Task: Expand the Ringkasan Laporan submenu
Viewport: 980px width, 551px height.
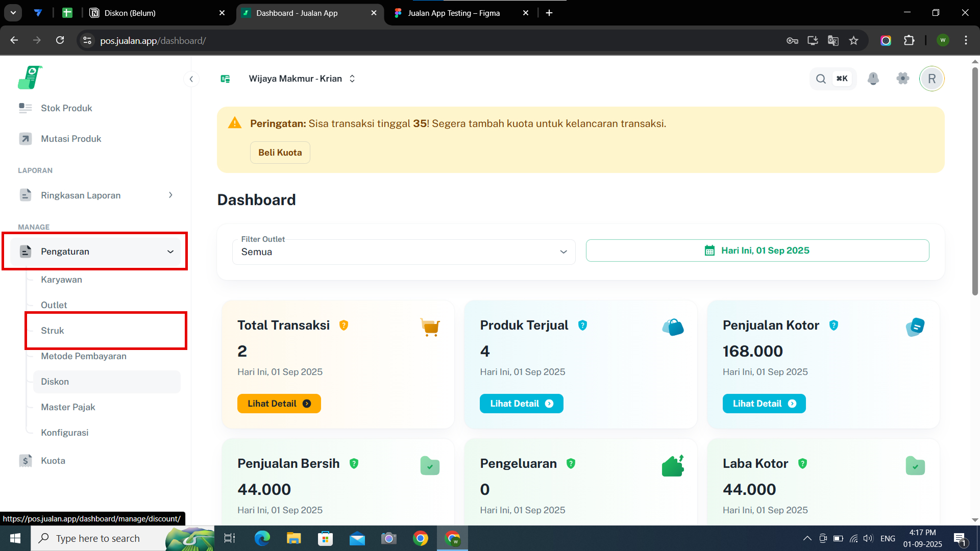Action: coord(170,195)
